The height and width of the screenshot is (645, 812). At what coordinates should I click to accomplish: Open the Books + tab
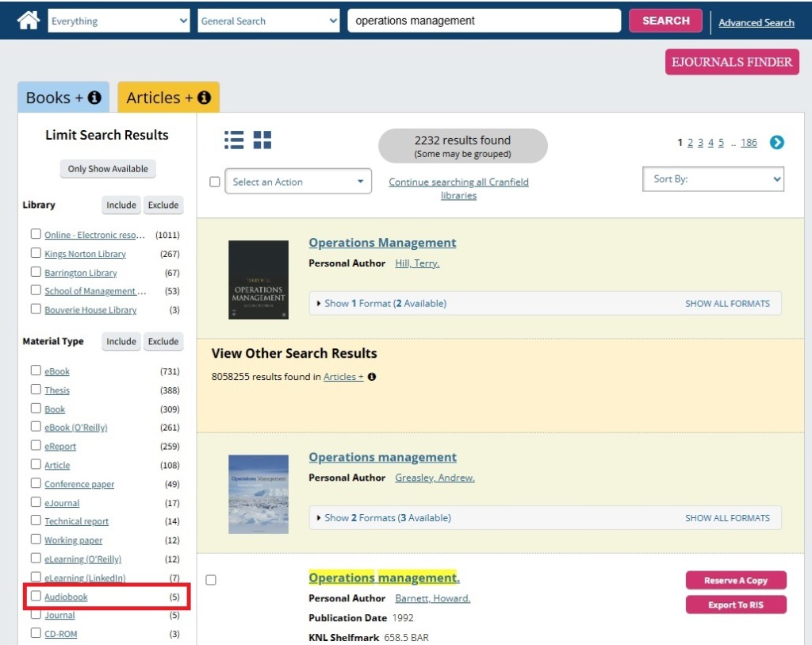coord(54,98)
